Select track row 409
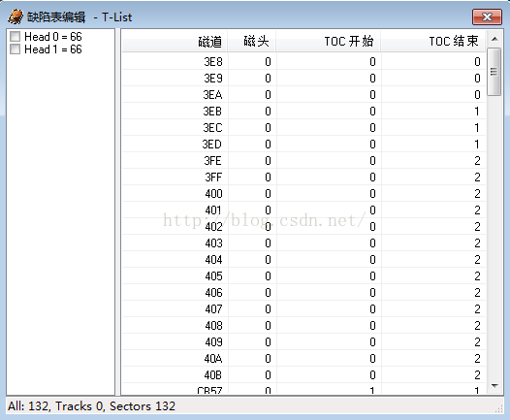The width and height of the screenshot is (510, 420). click(303, 342)
